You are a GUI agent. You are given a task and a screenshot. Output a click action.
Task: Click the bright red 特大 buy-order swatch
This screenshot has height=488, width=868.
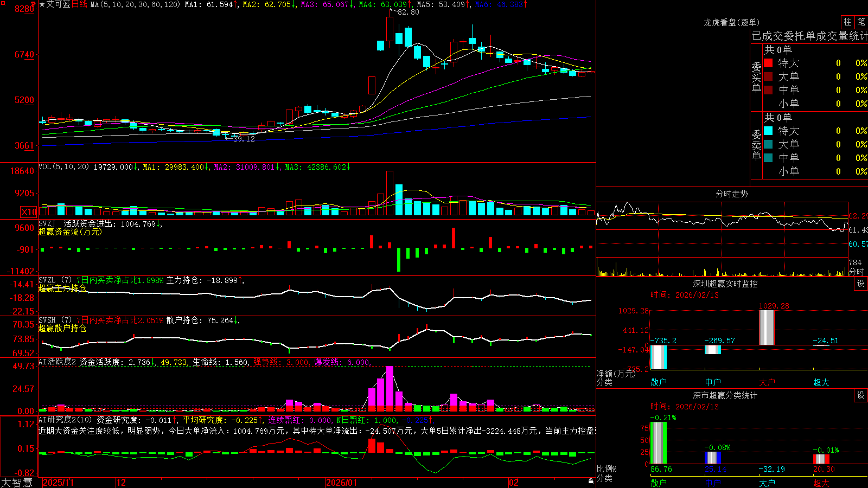click(768, 63)
